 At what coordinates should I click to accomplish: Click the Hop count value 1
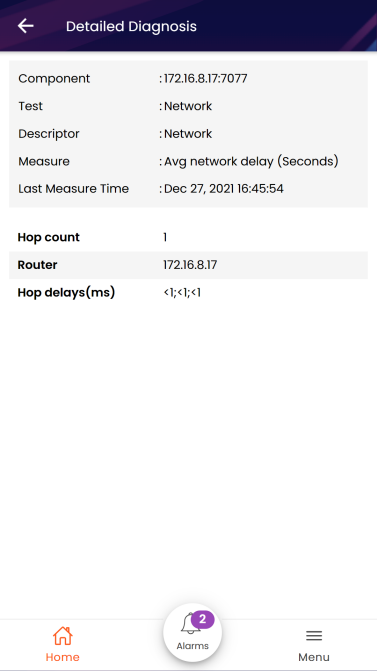pyautogui.click(x=165, y=237)
